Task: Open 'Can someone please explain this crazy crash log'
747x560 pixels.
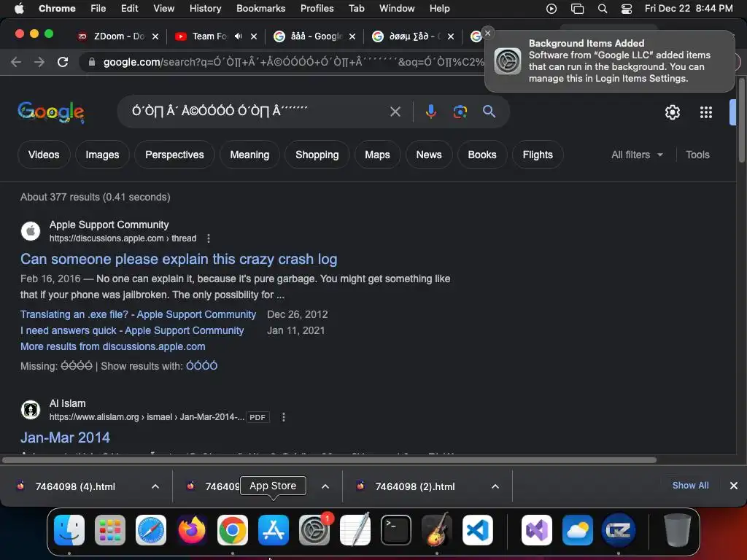Action: tap(179, 259)
